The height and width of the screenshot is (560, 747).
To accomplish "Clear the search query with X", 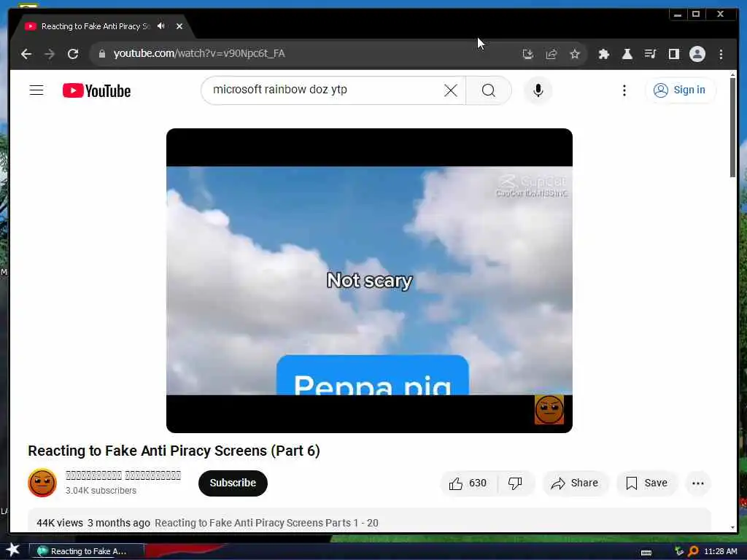I will pyautogui.click(x=451, y=90).
